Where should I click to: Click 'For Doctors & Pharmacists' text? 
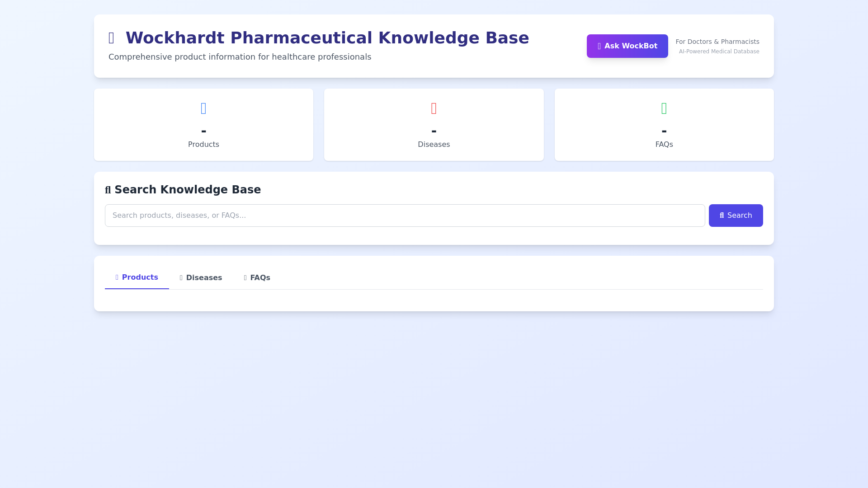pyautogui.click(x=717, y=42)
